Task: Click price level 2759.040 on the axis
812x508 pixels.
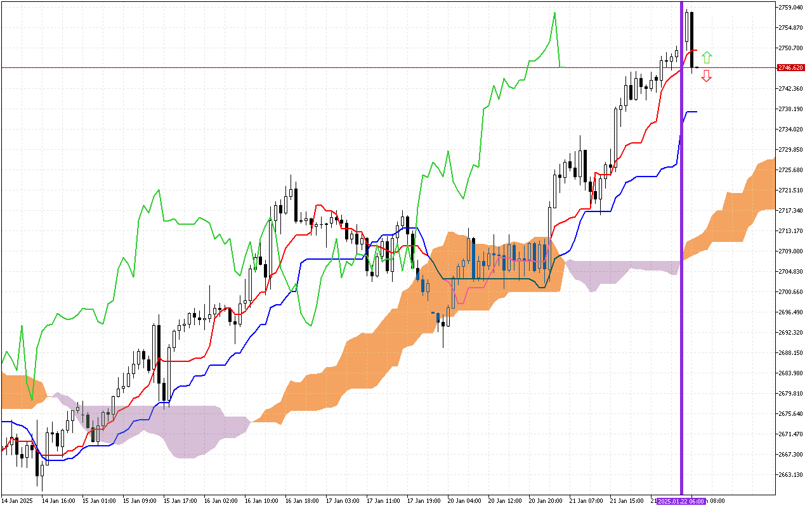Action: (792, 7)
